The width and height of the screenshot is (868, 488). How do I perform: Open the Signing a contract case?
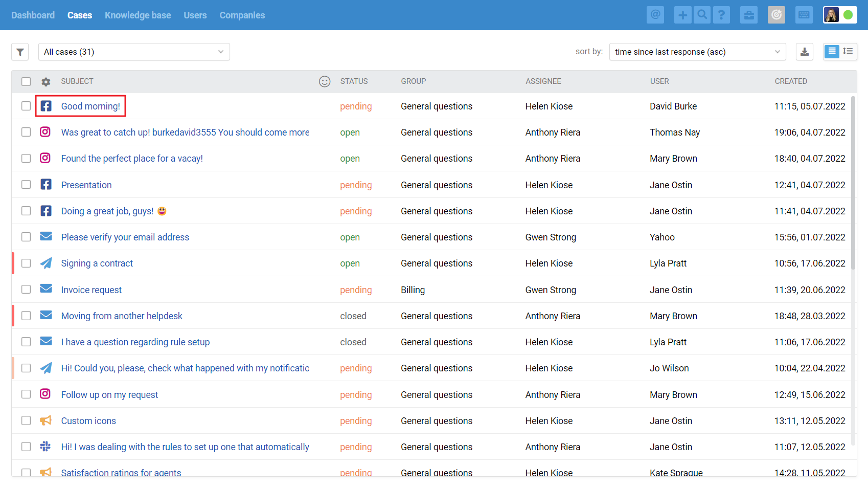click(x=97, y=263)
